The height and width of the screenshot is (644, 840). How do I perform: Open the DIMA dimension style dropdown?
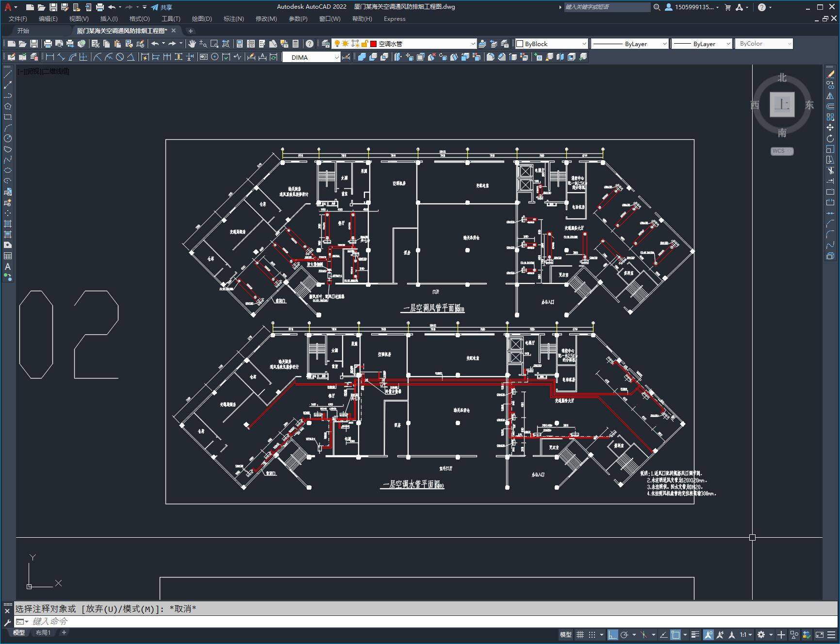(312, 57)
